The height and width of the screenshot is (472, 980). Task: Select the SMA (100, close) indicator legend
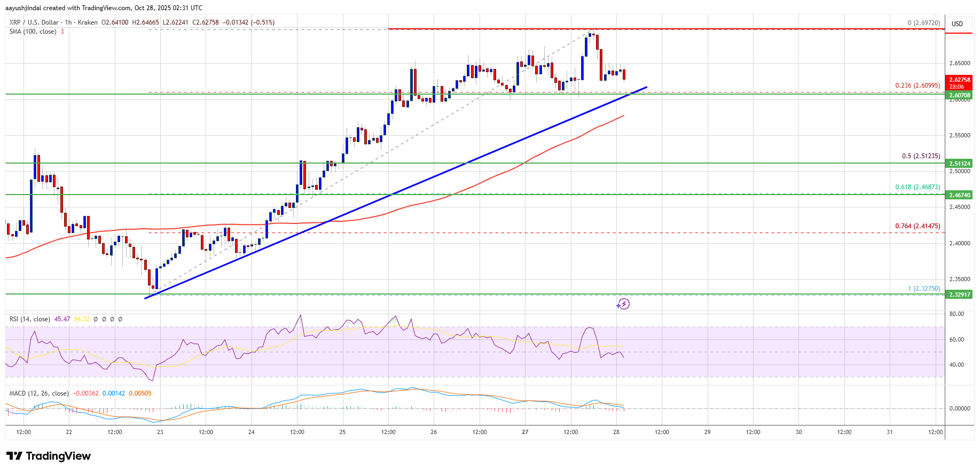point(33,32)
